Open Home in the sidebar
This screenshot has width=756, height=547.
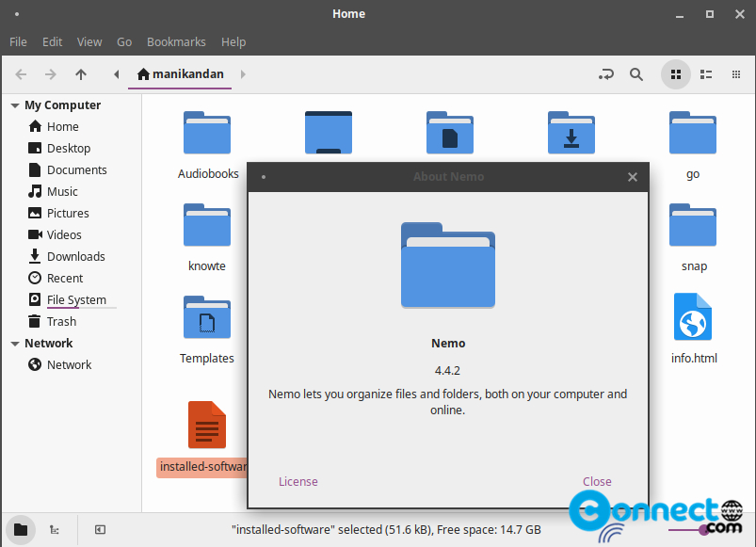click(63, 126)
